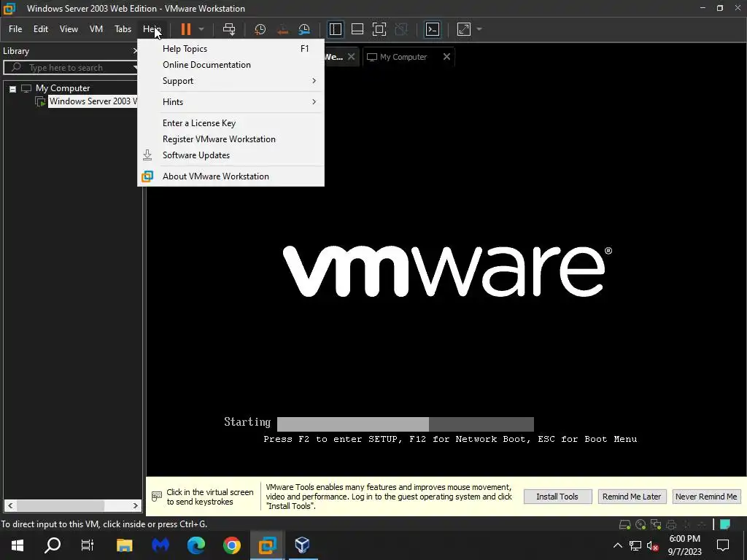Image resolution: width=747 pixels, height=560 pixels.
Task: Toggle the thumbnail bar view icon
Action: tap(357, 29)
